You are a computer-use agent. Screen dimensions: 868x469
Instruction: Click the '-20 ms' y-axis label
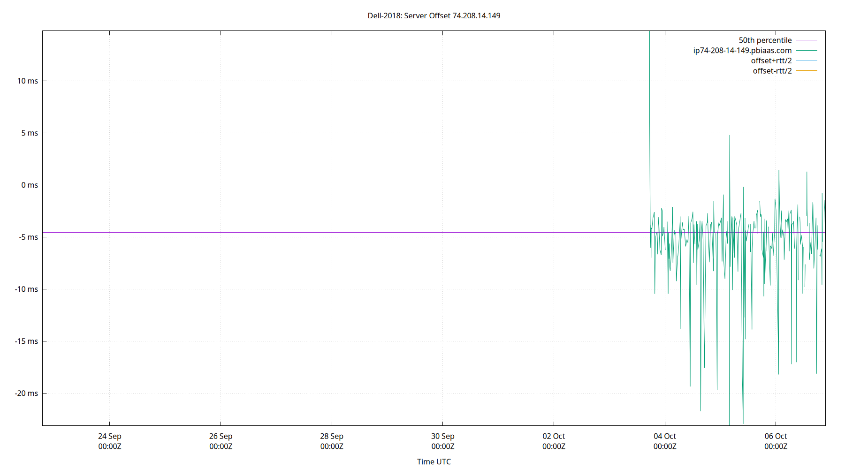click(26, 393)
